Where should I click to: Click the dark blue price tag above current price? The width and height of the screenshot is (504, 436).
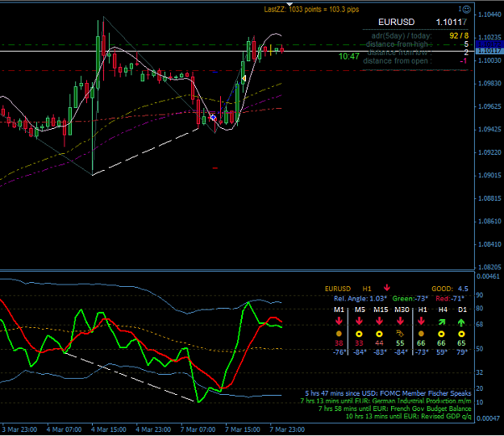489,44
